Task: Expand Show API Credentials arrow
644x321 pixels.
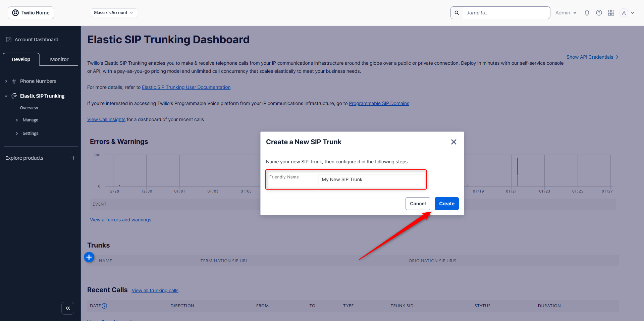Action: coord(617,57)
